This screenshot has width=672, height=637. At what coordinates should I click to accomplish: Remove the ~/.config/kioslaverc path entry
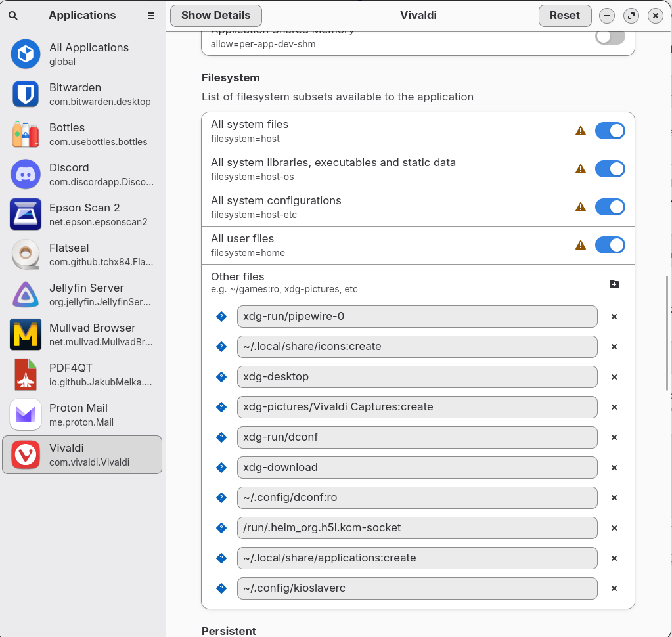pyautogui.click(x=614, y=588)
